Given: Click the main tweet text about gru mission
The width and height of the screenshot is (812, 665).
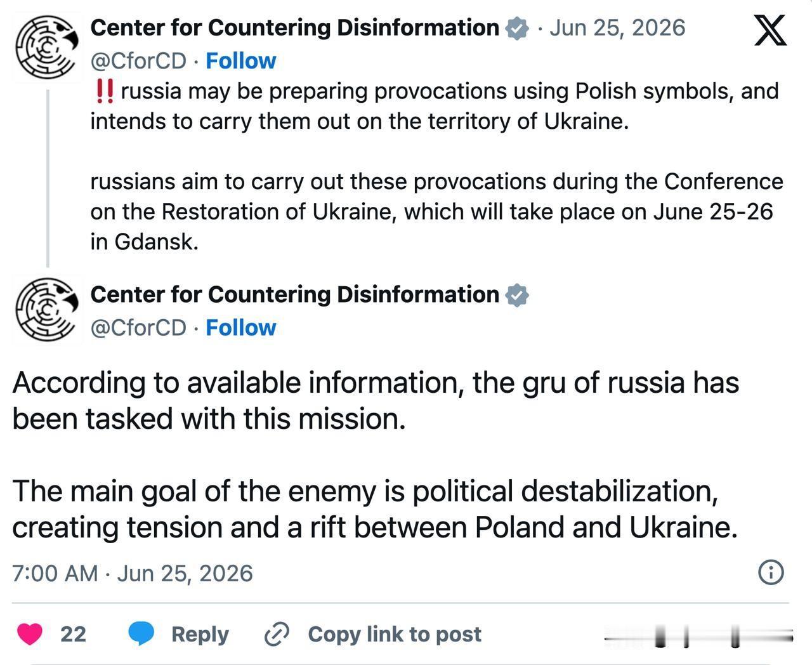Looking at the screenshot, I should pos(376,455).
